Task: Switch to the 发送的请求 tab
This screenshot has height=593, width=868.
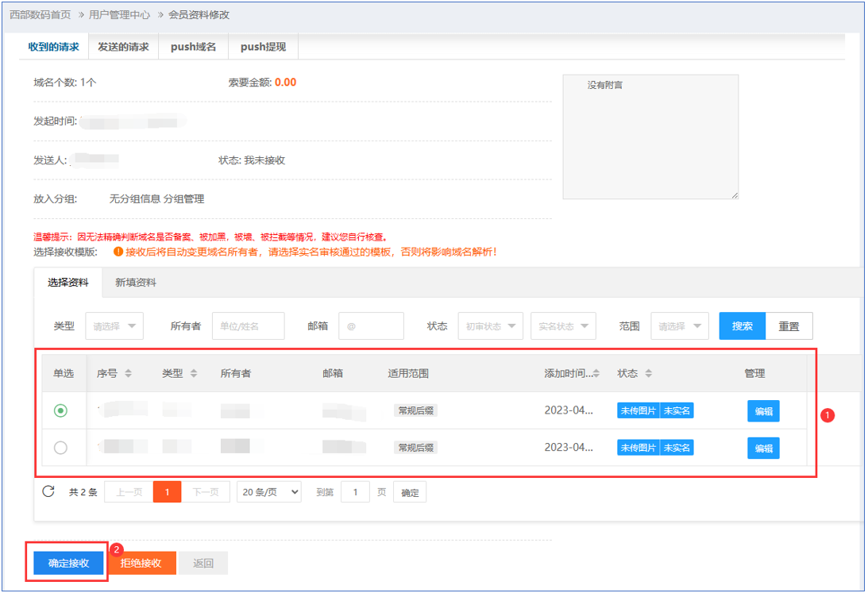Action: (x=123, y=47)
